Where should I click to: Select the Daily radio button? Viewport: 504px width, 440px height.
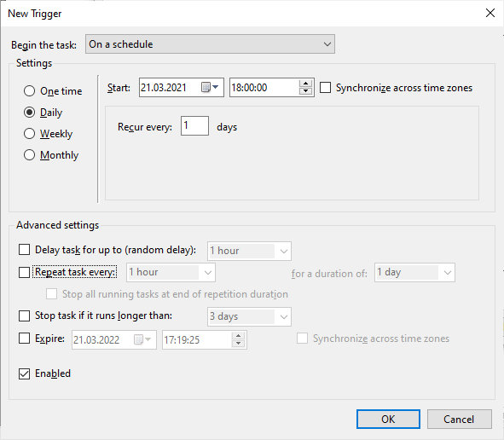click(x=29, y=113)
